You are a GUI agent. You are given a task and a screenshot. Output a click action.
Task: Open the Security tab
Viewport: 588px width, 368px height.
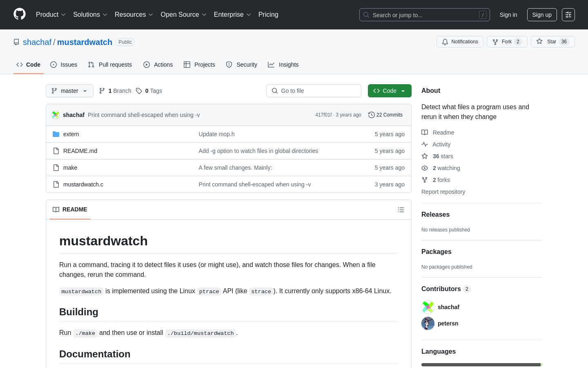click(242, 65)
